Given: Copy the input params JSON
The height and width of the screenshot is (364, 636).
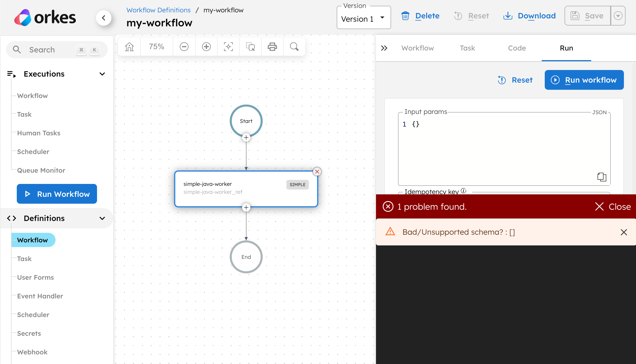Looking at the screenshot, I should point(602,177).
